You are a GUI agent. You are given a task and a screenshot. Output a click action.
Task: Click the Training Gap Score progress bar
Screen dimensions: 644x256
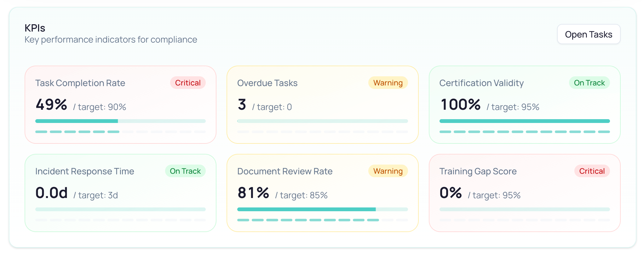click(525, 209)
